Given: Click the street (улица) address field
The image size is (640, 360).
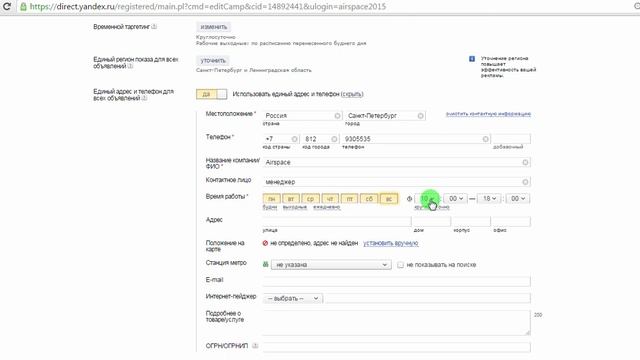Looking at the screenshot, I should [337, 222].
